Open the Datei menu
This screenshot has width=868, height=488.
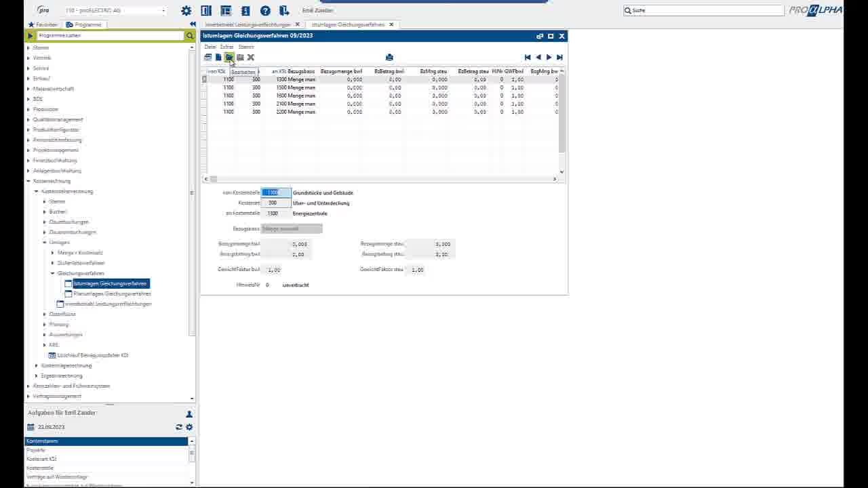[x=210, y=47]
